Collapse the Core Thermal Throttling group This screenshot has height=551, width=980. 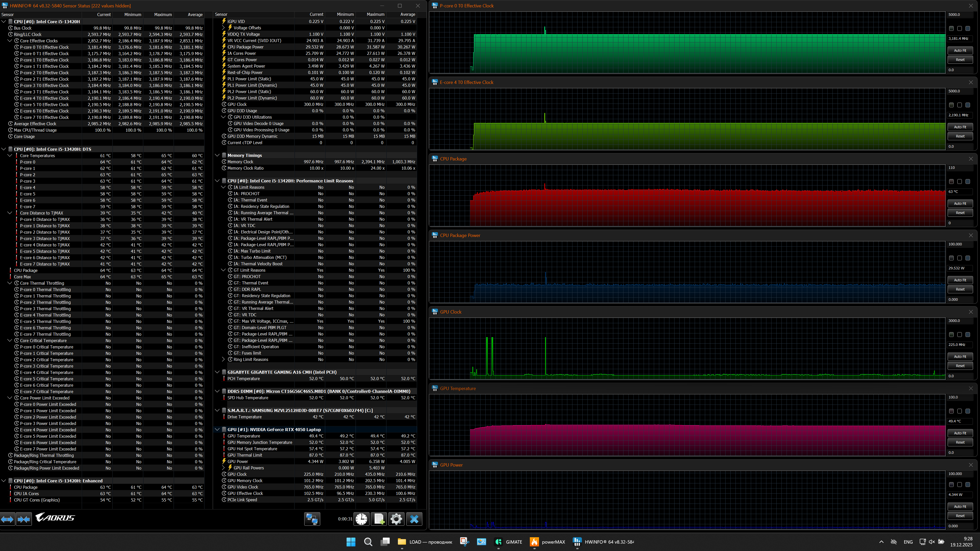[10, 283]
